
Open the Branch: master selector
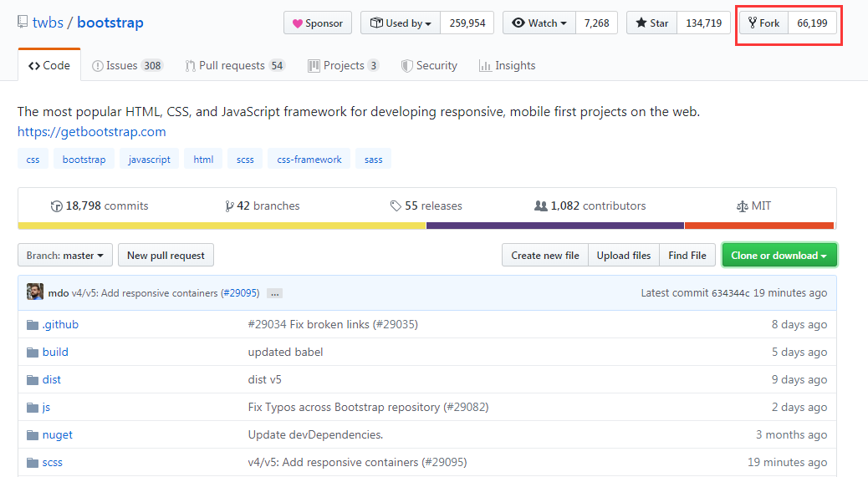click(x=64, y=256)
